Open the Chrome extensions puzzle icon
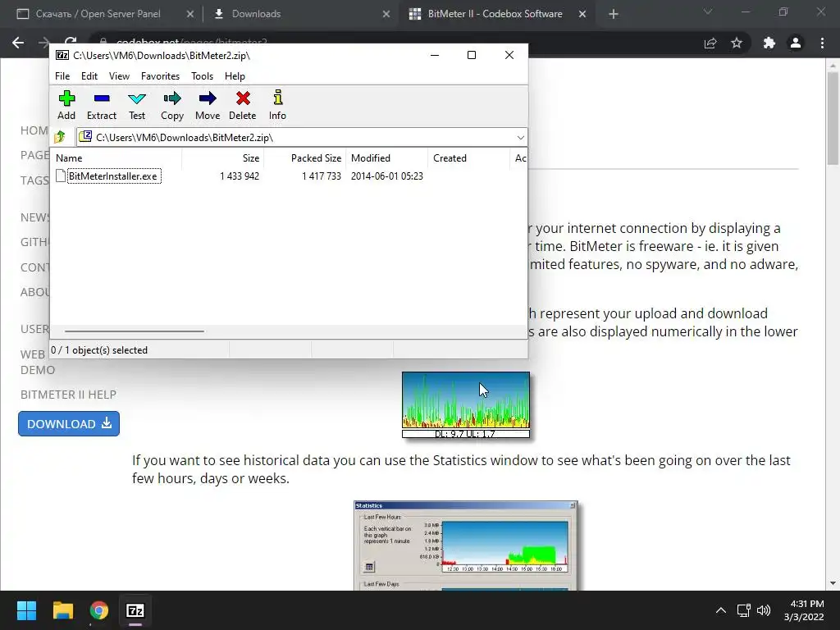The width and height of the screenshot is (840, 630). click(769, 43)
